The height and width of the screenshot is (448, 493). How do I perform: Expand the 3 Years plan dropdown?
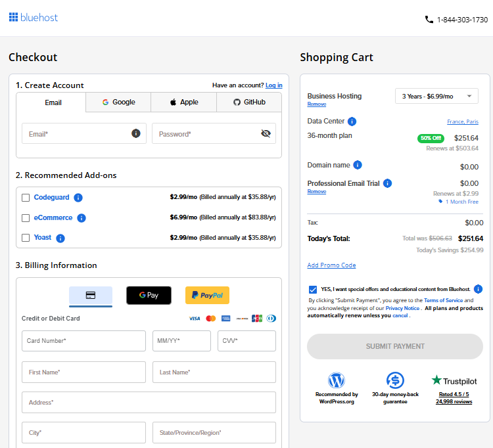(x=436, y=96)
